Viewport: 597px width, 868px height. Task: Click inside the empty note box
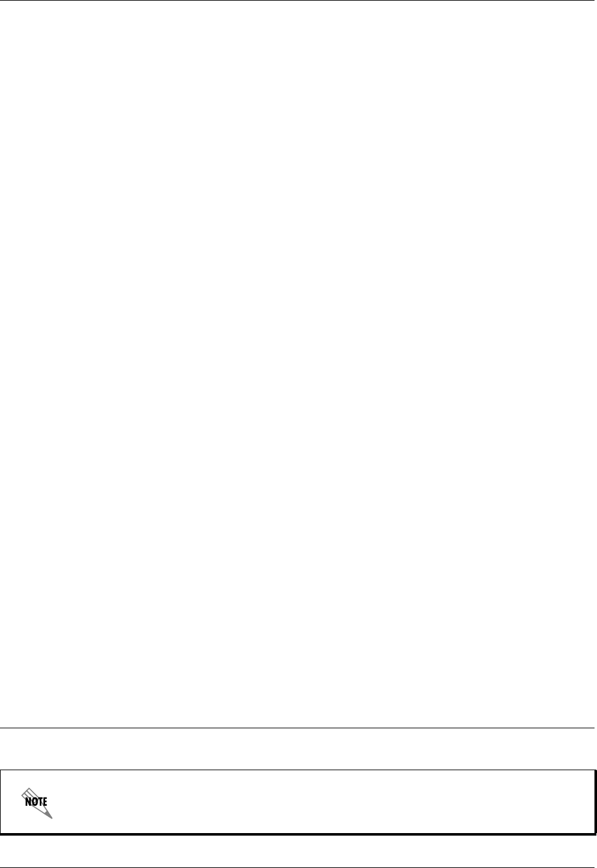coord(318,802)
